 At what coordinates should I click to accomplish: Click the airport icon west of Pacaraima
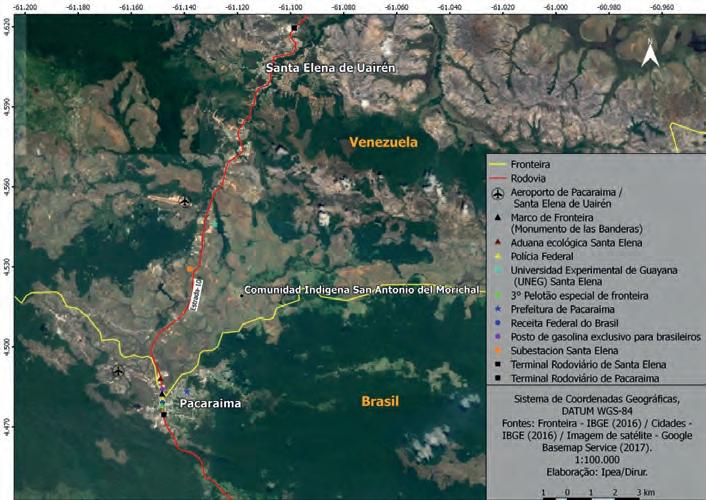pos(118,372)
